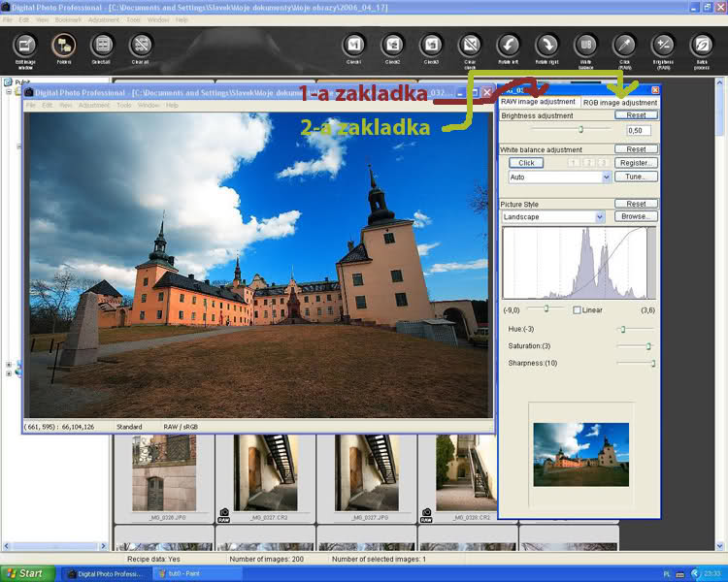Click the histogram contrast slider near (-9,0)
This screenshot has height=582, width=728.
(x=546, y=308)
